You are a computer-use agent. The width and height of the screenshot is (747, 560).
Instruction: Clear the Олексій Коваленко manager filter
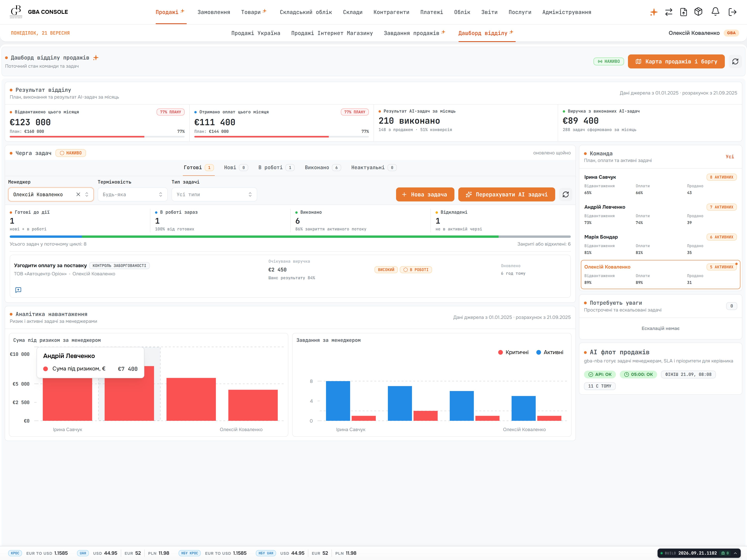tap(78, 194)
